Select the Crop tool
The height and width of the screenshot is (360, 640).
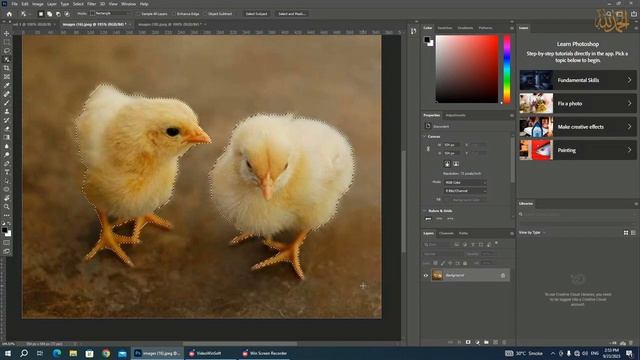[7, 68]
